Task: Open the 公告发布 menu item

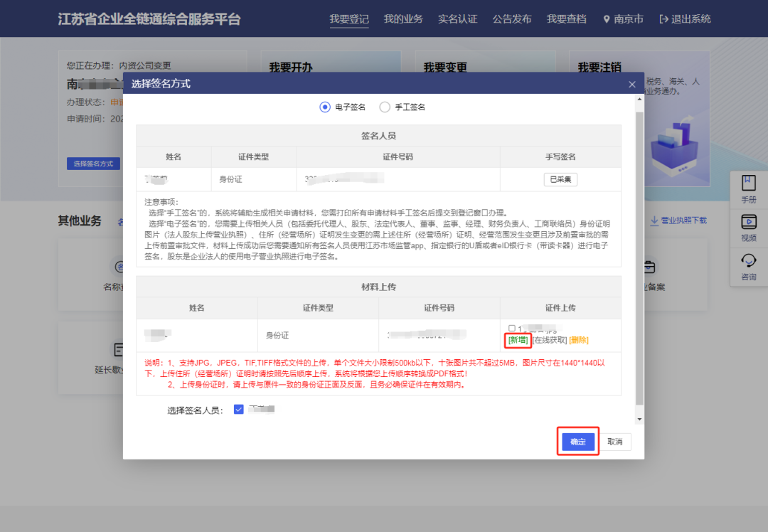Action: click(513, 18)
